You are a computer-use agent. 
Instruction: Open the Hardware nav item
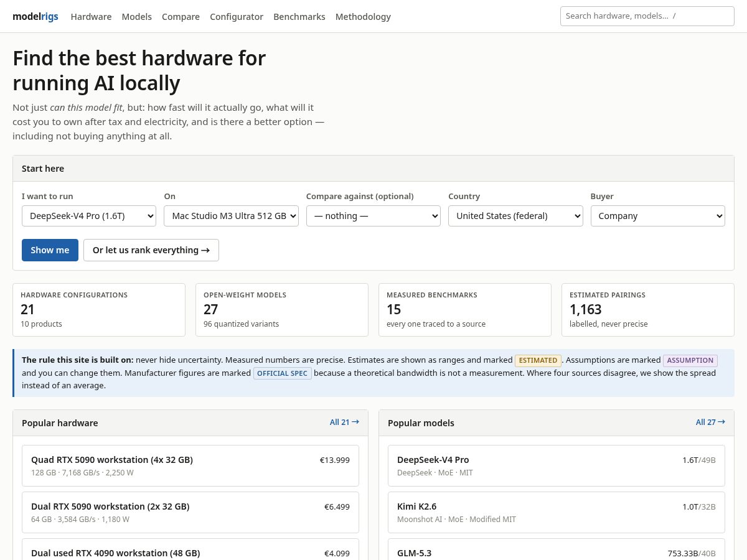pyautogui.click(x=91, y=17)
